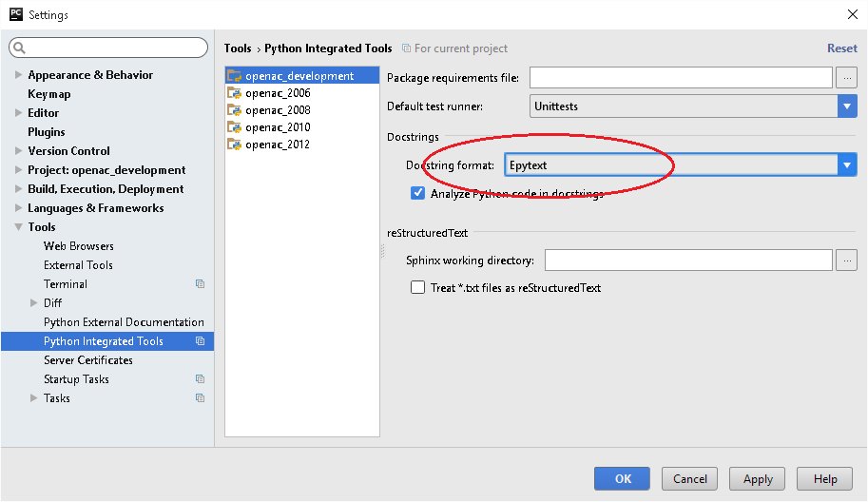
Task: Click the project-level icon beside Startup Tasks
Action: (x=200, y=379)
